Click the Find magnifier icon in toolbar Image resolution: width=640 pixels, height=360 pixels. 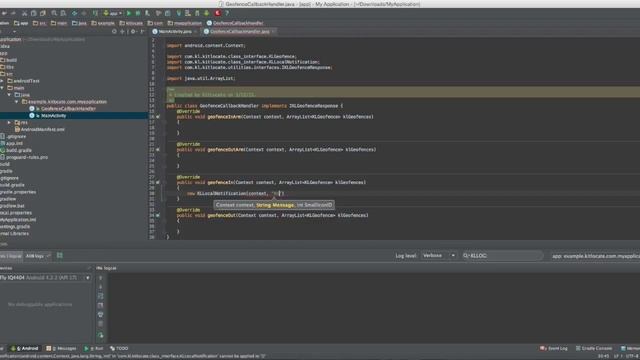[54, 13]
